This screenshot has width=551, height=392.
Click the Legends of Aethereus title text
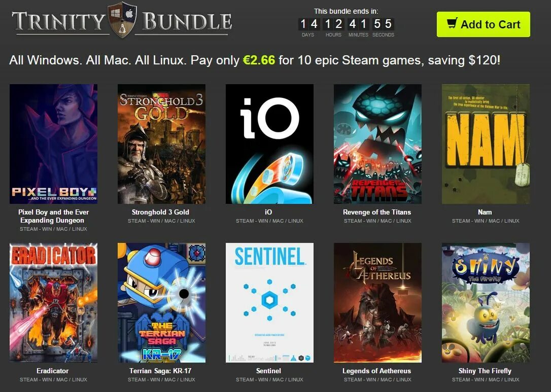[376, 371]
